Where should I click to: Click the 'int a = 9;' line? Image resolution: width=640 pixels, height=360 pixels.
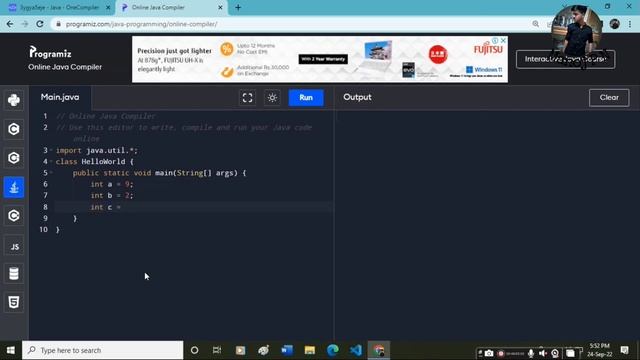[112, 184]
